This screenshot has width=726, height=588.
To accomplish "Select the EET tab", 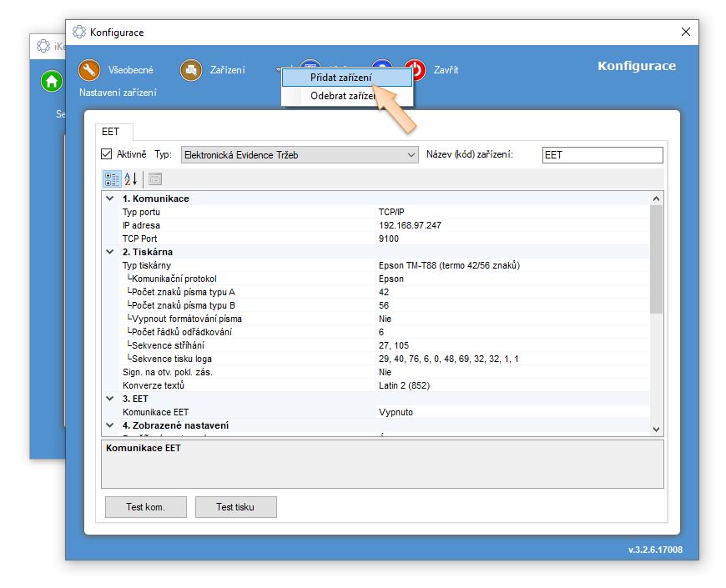I will (x=110, y=132).
